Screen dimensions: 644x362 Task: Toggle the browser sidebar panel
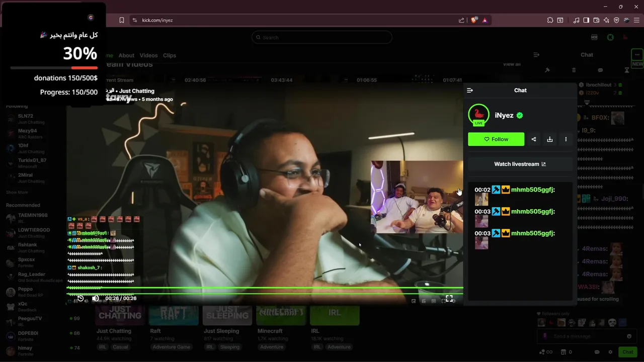click(x=586, y=20)
